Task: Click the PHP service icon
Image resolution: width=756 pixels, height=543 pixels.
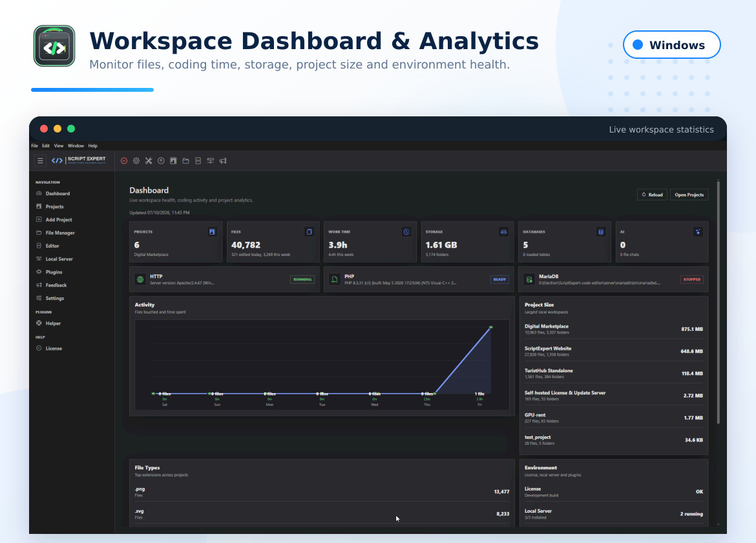Action: pyautogui.click(x=334, y=279)
